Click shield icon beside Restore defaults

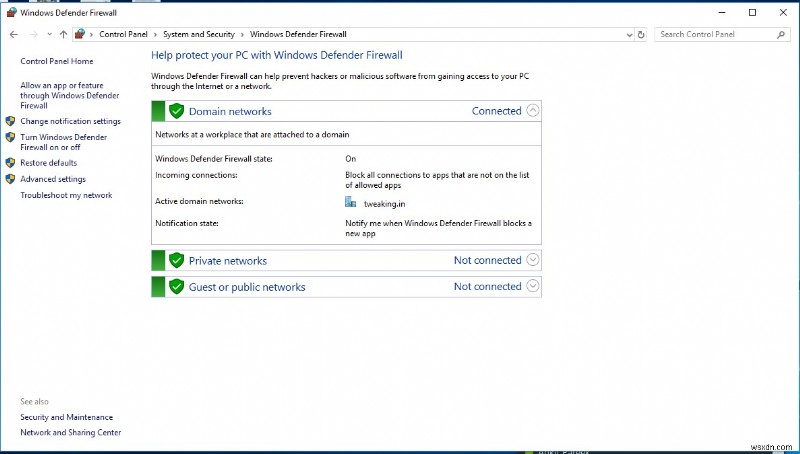tap(10, 163)
